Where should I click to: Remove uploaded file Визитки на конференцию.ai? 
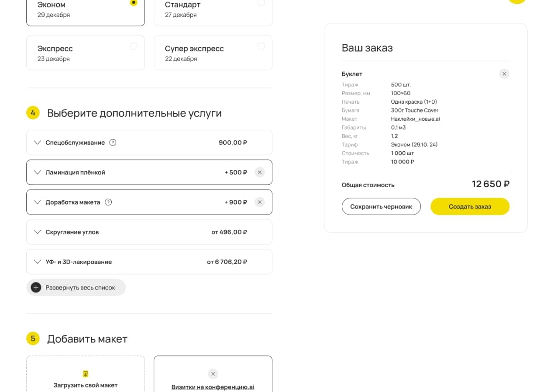213,374
